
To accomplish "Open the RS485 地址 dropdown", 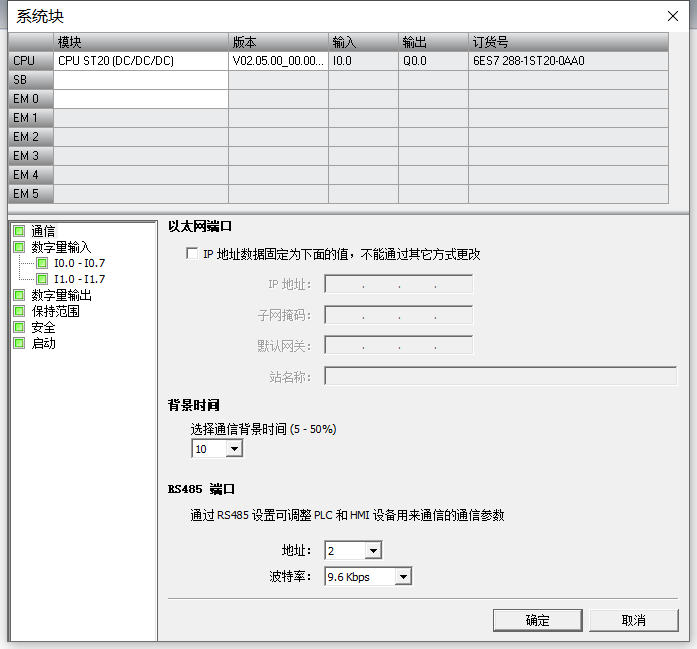I will [x=373, y=551].
